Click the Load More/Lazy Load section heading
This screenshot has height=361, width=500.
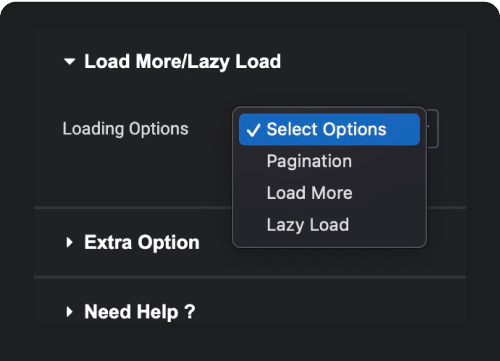(182, 62)
